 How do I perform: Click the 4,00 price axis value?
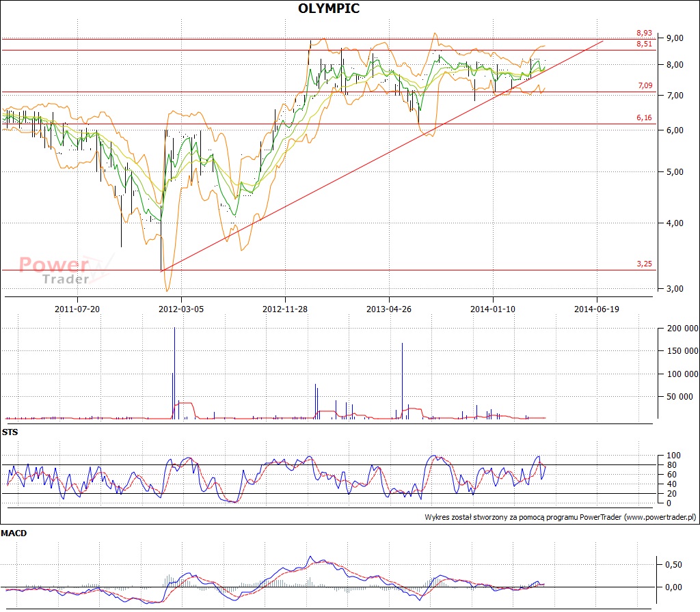[675, 223]
